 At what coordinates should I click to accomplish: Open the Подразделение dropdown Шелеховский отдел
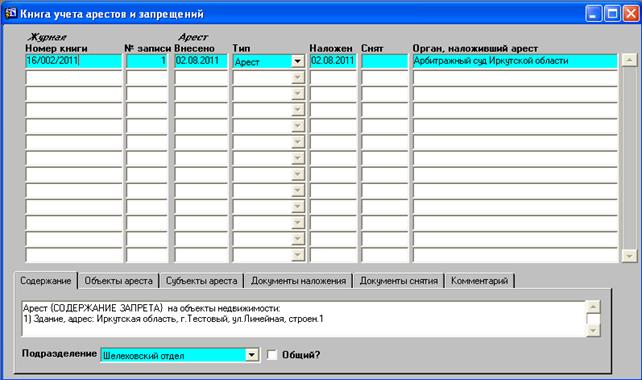tap(252, 355)
